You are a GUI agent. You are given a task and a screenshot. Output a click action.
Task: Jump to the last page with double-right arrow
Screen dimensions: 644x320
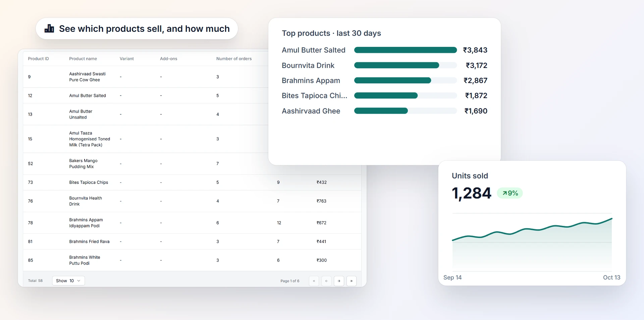point(352,281)
